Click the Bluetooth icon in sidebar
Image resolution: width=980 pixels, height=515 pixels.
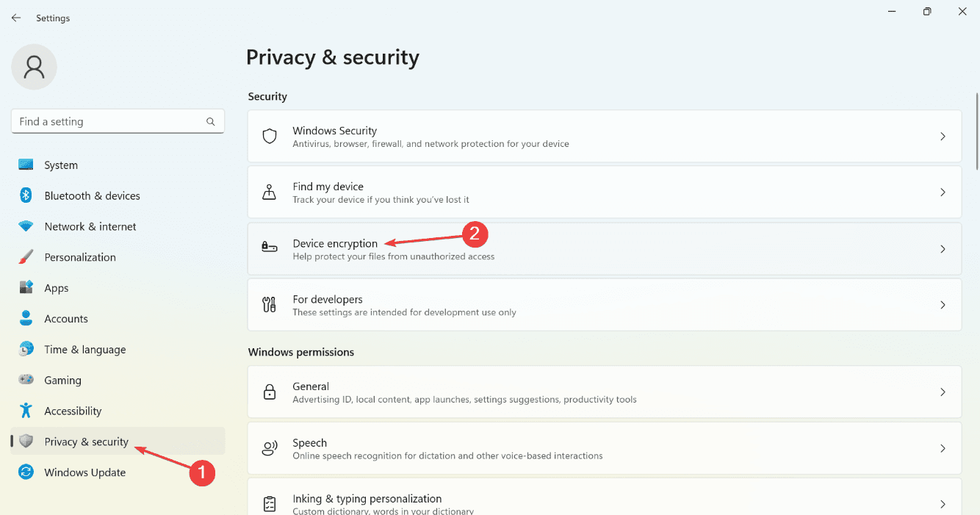pyautogui.click(x=26, y=195)
